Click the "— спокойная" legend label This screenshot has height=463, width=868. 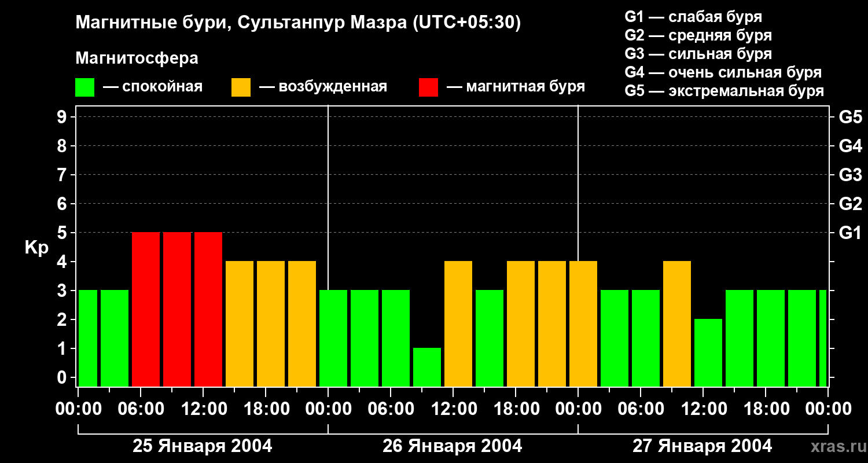153,87
